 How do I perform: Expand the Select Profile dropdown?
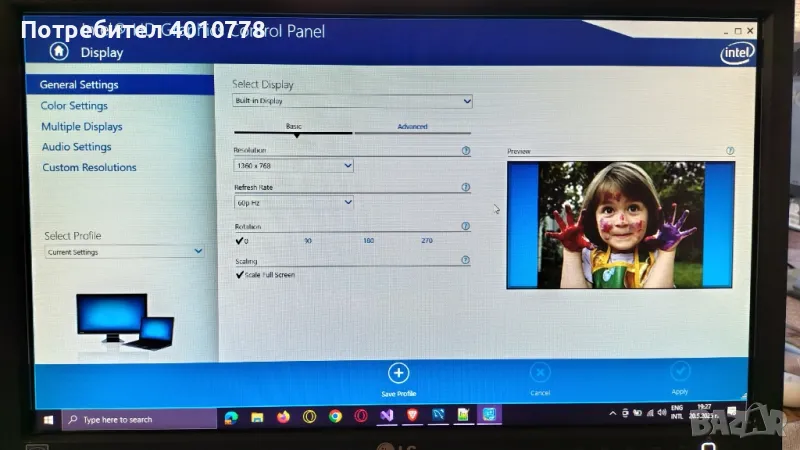[x=124, y=252]
